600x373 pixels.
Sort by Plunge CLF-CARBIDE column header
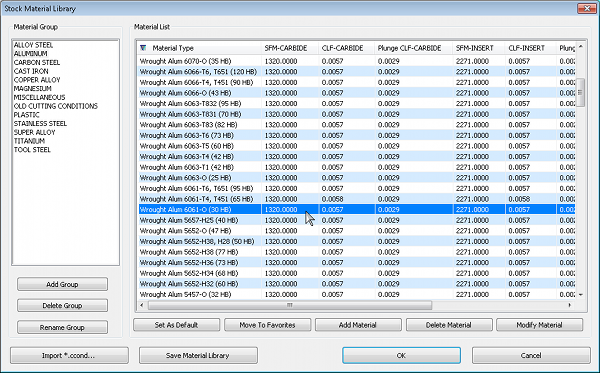(413, 48)
